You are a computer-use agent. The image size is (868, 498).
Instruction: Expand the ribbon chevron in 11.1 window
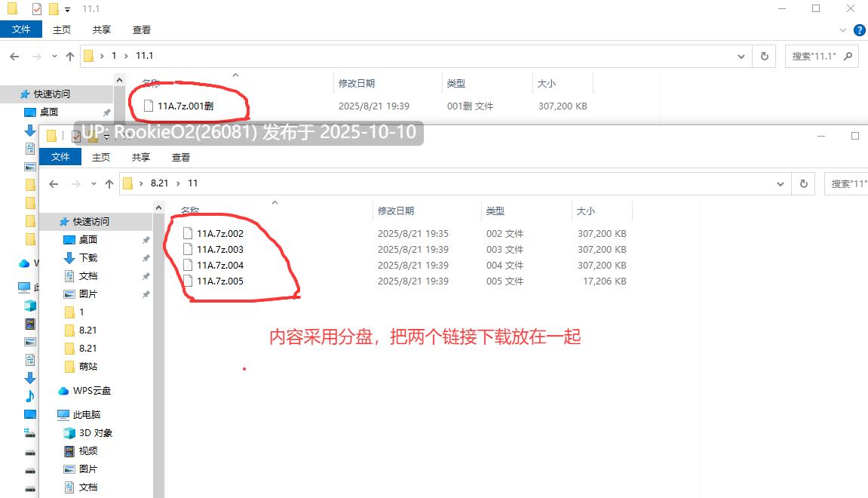click(843, 30)
